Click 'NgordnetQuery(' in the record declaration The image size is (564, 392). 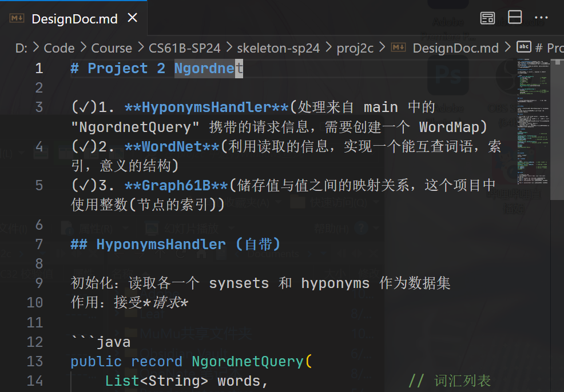252,362
